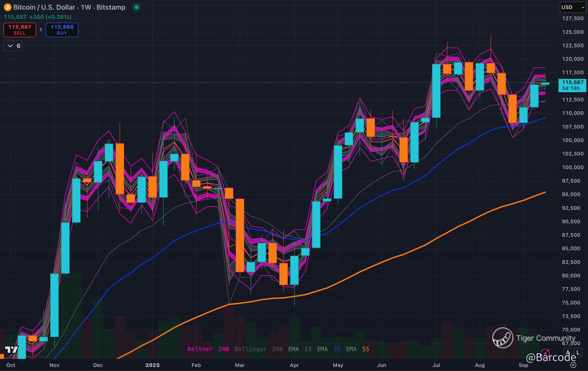Click the green market status dot
The width and height of the screenshot is (588, 371).
click(x=137, y=7)
